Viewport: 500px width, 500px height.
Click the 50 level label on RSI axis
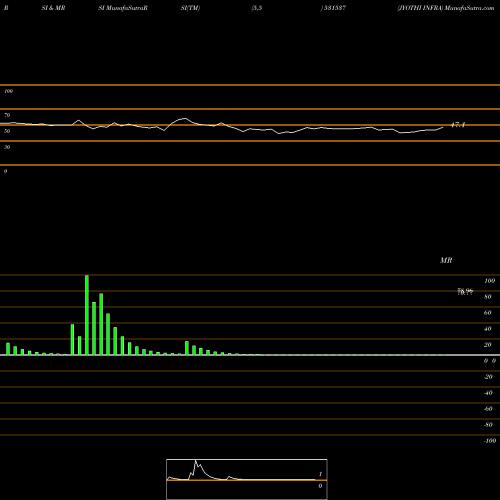point(7,131)
